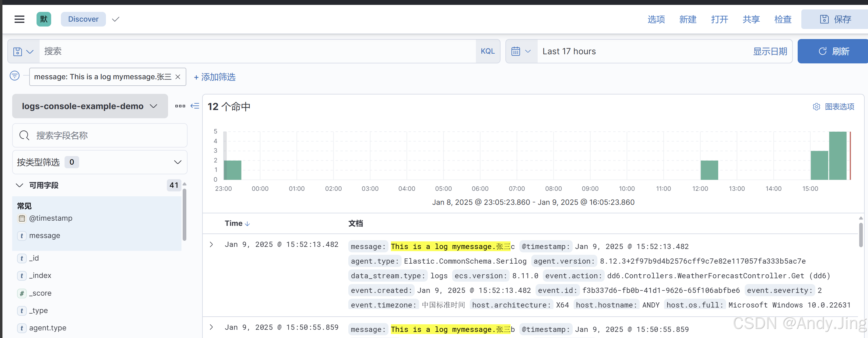
Task: Open the 共享 share menu
Action: [x=751, y=19]
